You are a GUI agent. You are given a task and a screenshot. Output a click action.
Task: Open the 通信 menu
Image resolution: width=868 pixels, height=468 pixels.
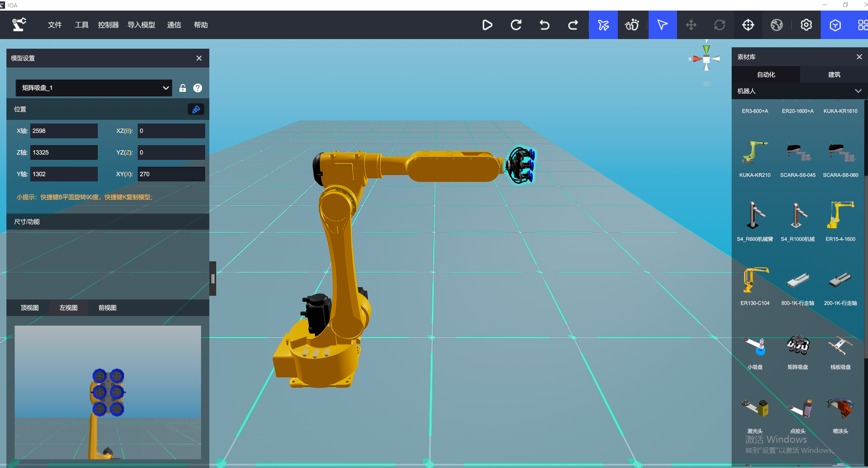[174, 25]
